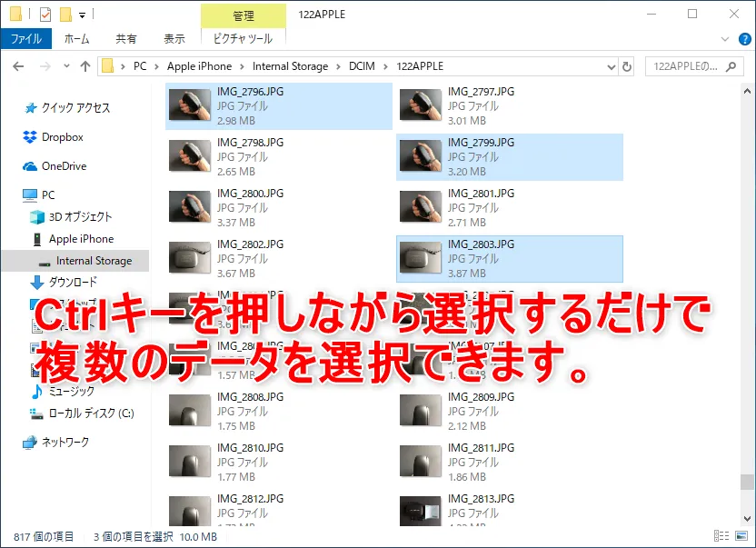This screenshot has height=548, width=756.
Task: Select the IMG_2797.JPG thumbnail
Action: click(421, 105)
